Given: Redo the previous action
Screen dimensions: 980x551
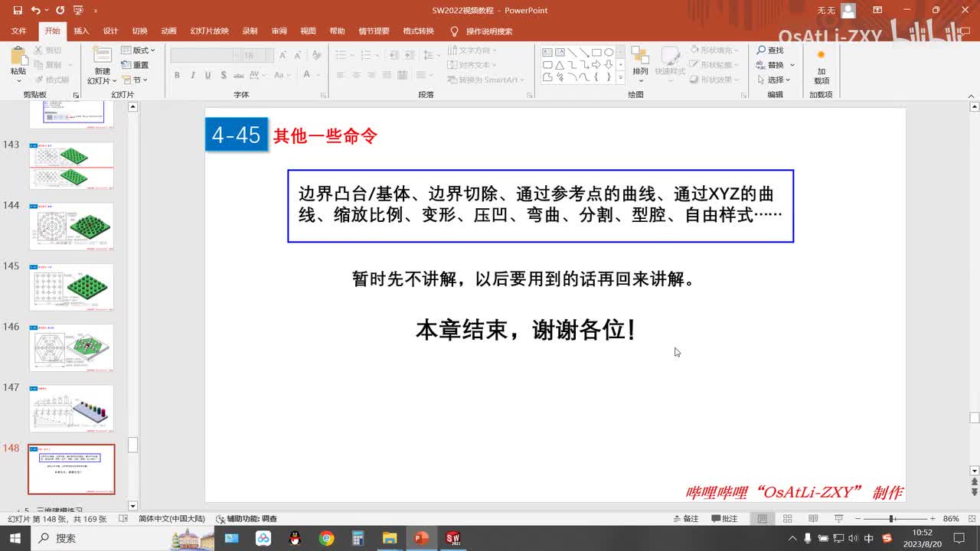Looking at the screenshot, I should [x=59, y=11].
